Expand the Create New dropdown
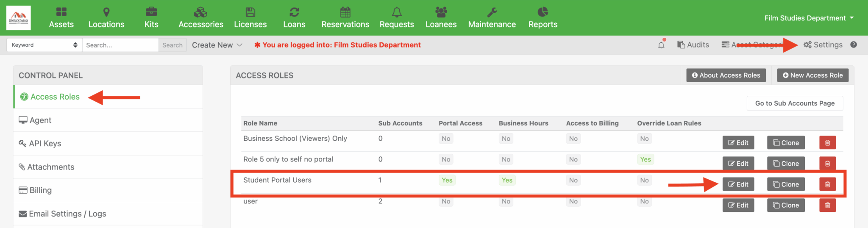The image size is (868, 228). click(x=217, y=45)
